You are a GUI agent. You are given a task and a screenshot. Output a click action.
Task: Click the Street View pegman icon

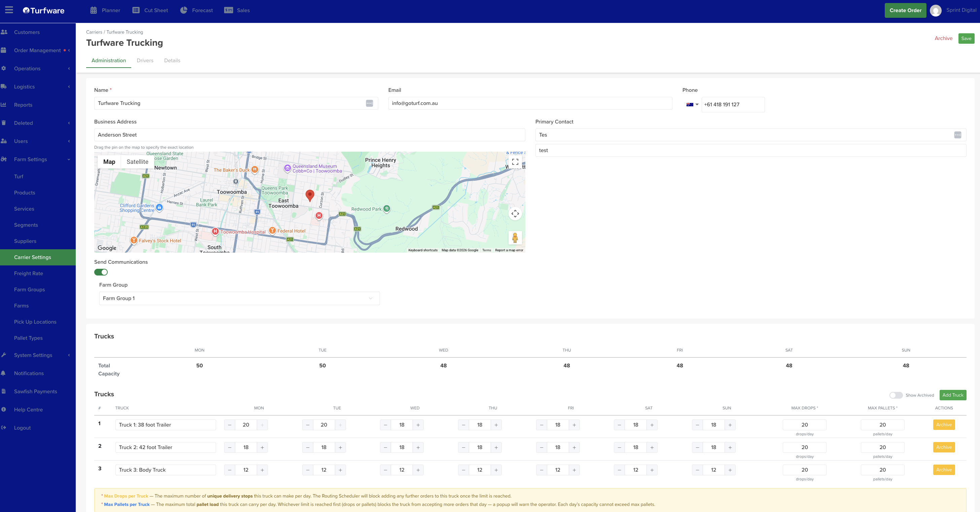[515, 238]
